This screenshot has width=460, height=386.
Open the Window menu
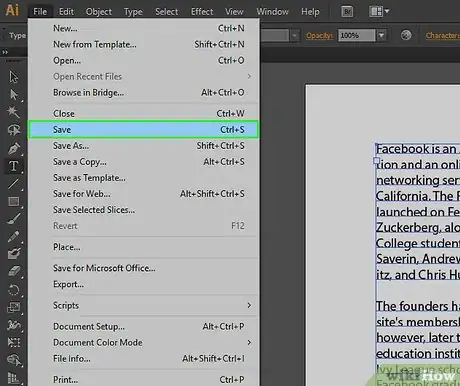[x=272, y=12]
